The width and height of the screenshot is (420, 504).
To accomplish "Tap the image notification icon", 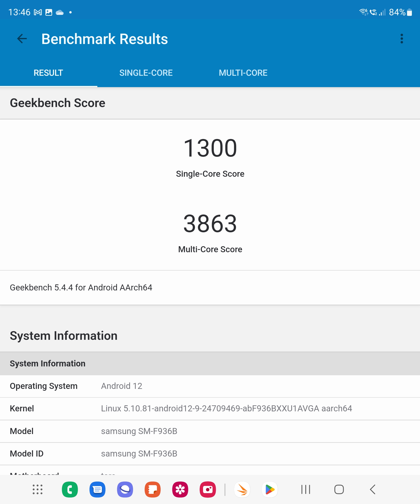I will click(x=49, y=12).
